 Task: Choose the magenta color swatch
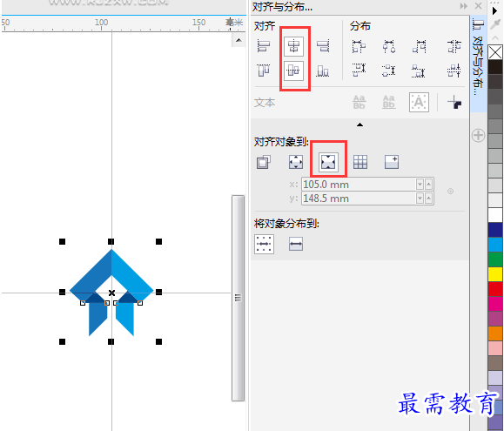tap(495, 304)
